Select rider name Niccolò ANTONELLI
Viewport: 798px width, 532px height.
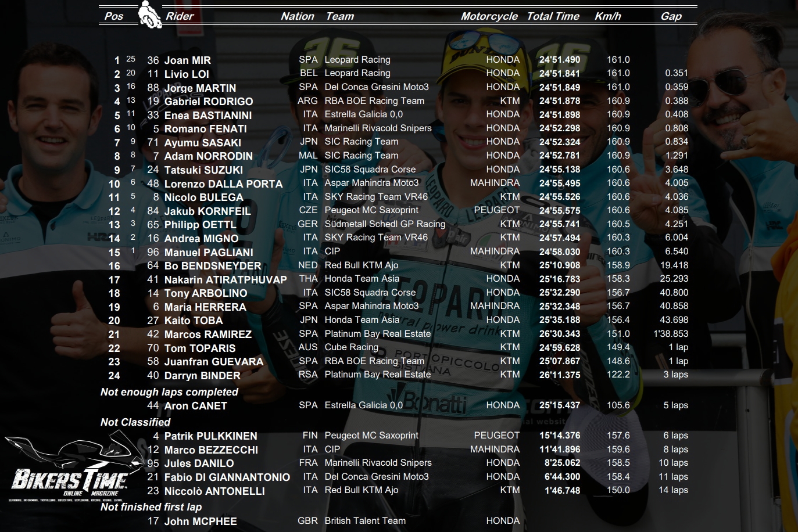(214, 491)
